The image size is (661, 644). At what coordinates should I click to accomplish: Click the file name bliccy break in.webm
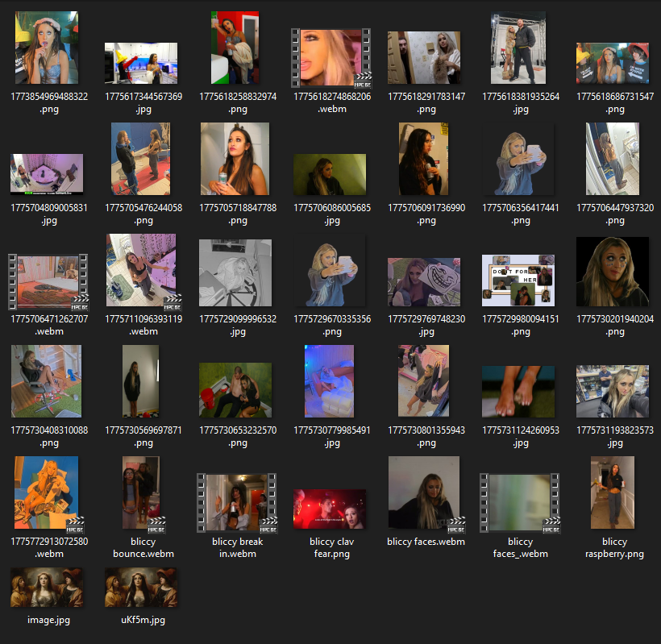[x=238, y=547]
